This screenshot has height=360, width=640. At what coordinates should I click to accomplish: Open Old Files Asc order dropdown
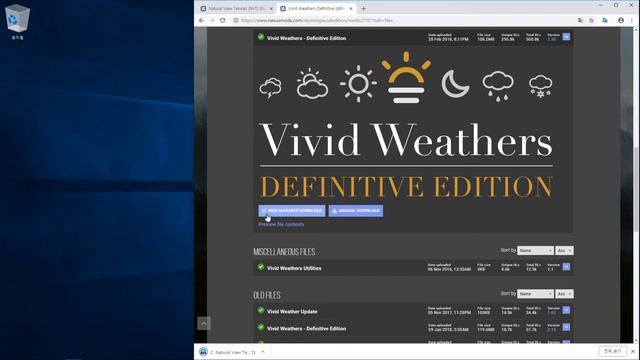564,293
